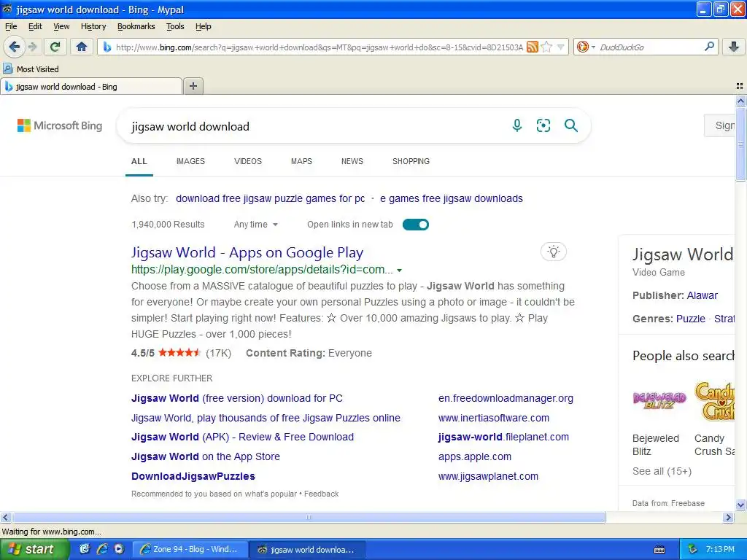The image size is (747, 560).
Task: Click the first quick launch icon beside Start
Action: (85, 549)
